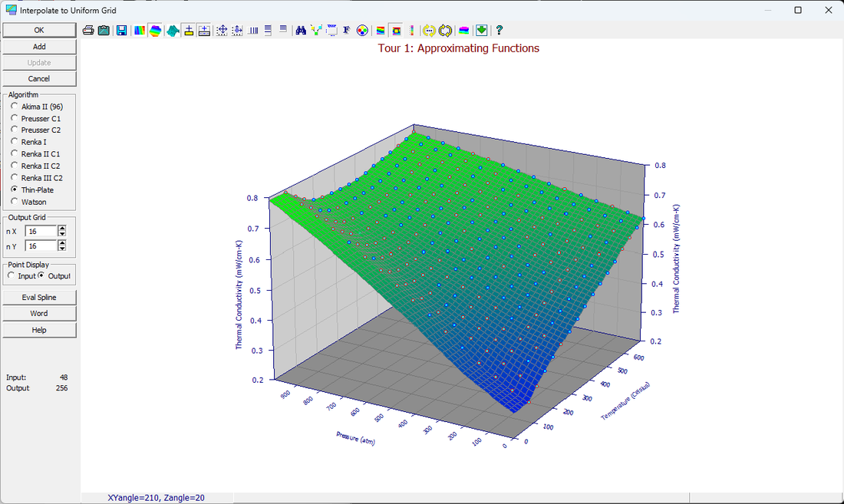Click the Eval Spline button

[x=39, y=298]
